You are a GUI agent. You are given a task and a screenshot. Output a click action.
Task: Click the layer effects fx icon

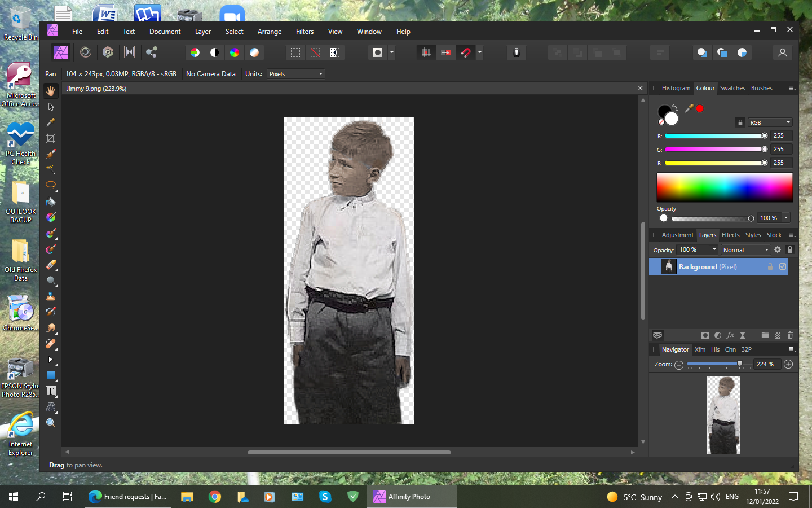pos(730,335)
